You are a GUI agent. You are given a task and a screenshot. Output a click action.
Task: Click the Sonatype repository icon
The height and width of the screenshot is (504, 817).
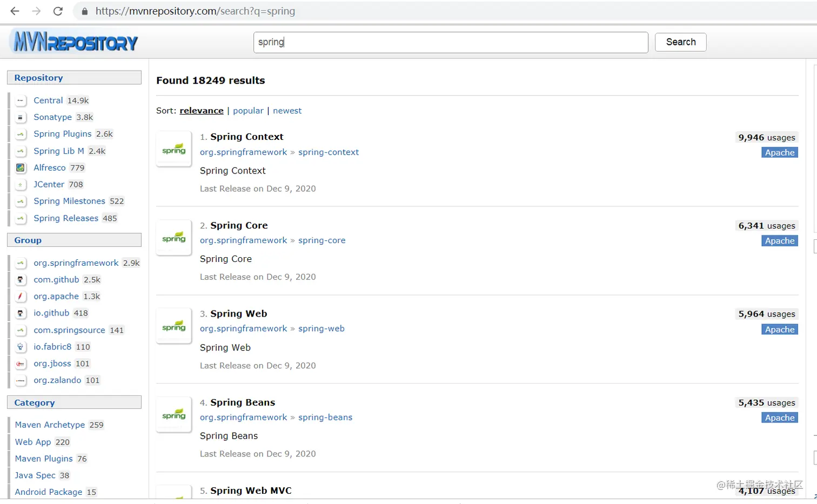pos(21,117)
